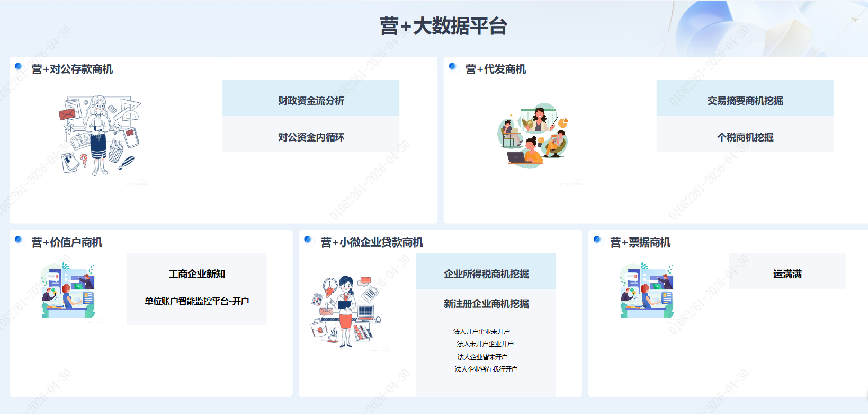The image size is (868, 414).
Task: Click the dashboard illustration in 票据商机
Action: click(647, 290)
